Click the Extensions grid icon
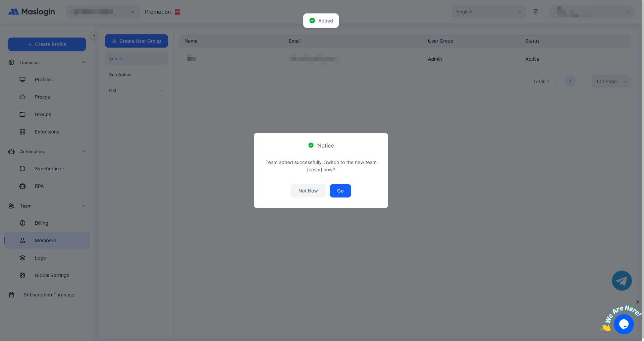 22,132
